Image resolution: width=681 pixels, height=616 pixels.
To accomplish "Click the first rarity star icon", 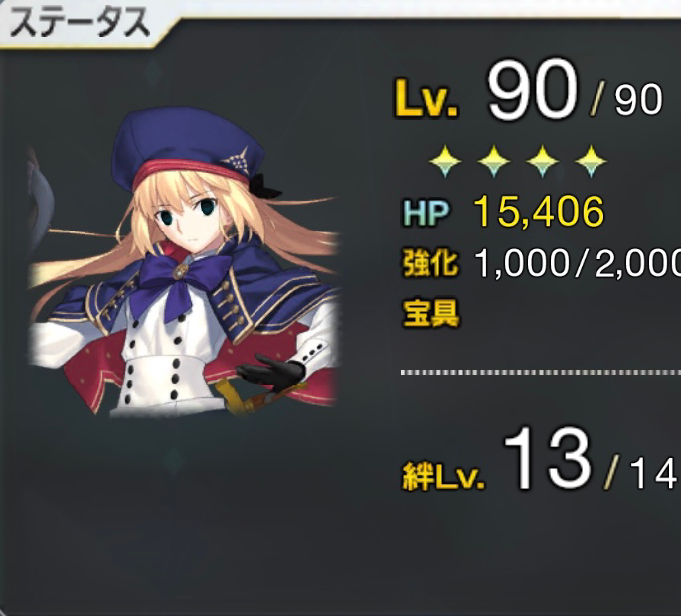I will pos(445,162).
